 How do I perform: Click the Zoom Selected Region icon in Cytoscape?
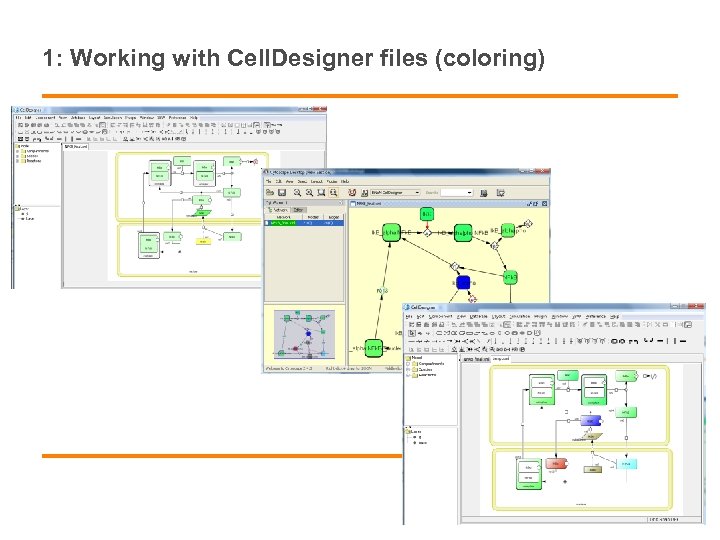[333, 192]
